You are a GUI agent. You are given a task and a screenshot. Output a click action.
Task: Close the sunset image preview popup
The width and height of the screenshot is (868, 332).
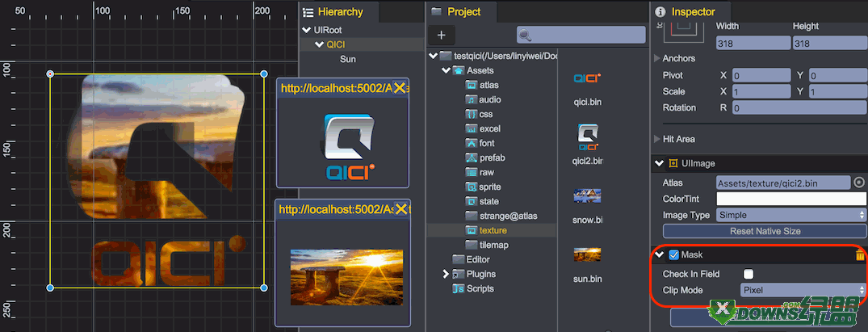[x=400, y=209]
